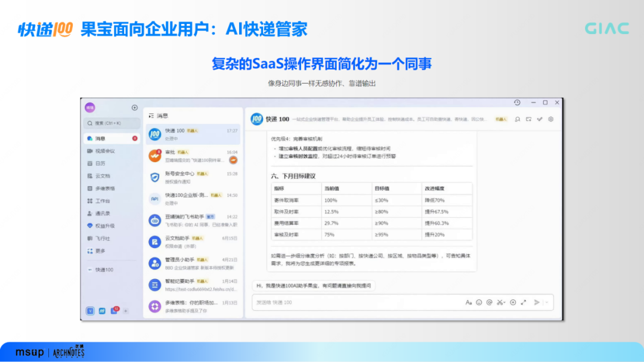The image size is (644, 362).
Task: Open 视频会议 in the sidebar
Action: (x=112, y=151)
